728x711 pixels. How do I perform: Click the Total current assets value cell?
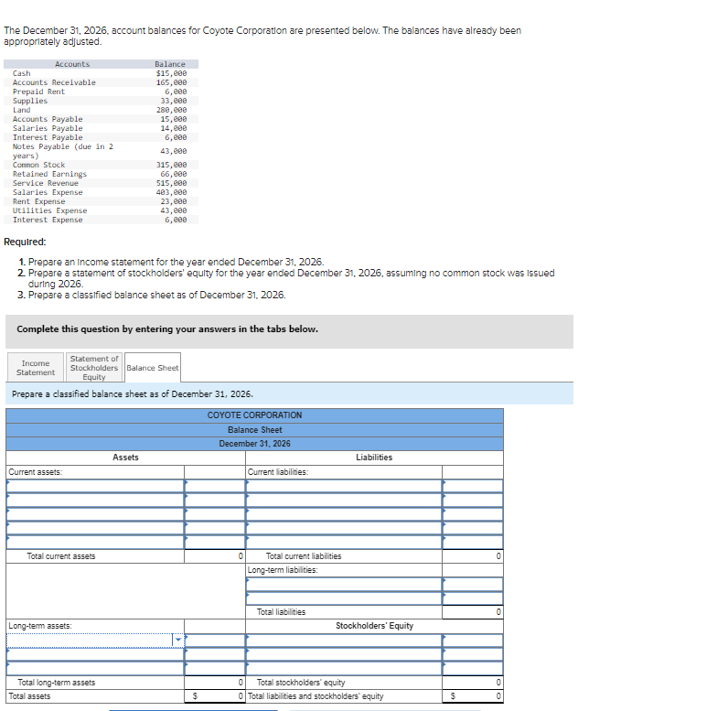[x=215, y=555]
